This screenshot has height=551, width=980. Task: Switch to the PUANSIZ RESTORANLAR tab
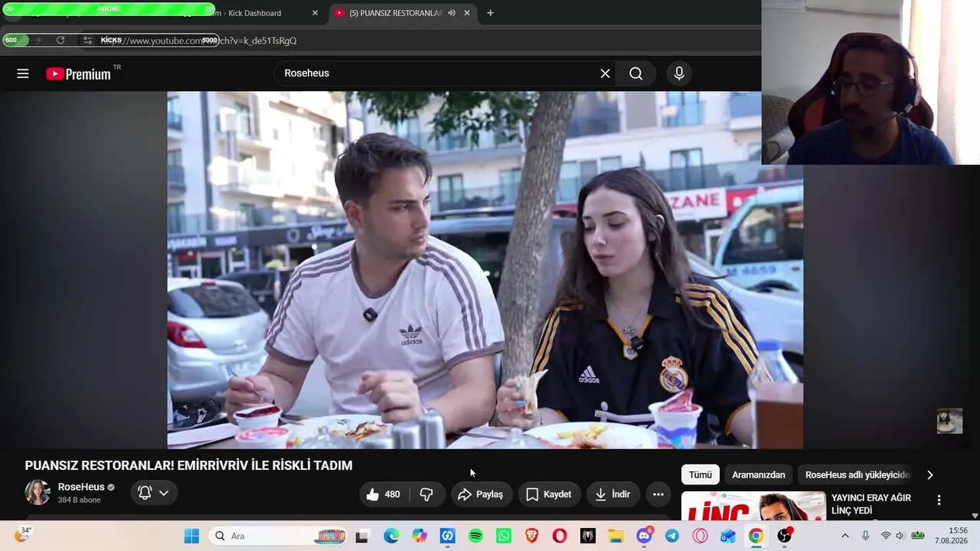[396, 13]
